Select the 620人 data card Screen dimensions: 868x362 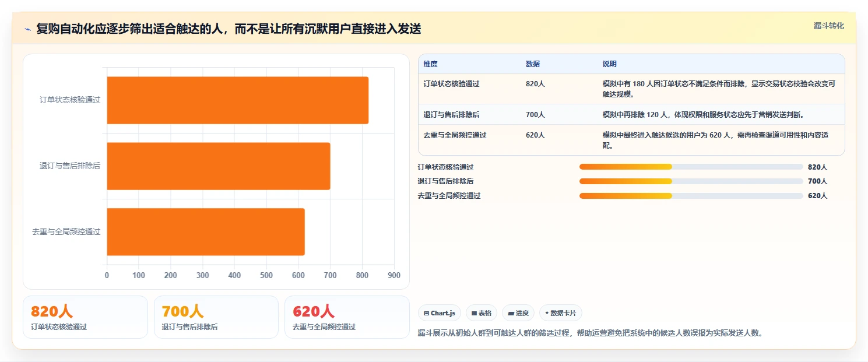[347, 317]
